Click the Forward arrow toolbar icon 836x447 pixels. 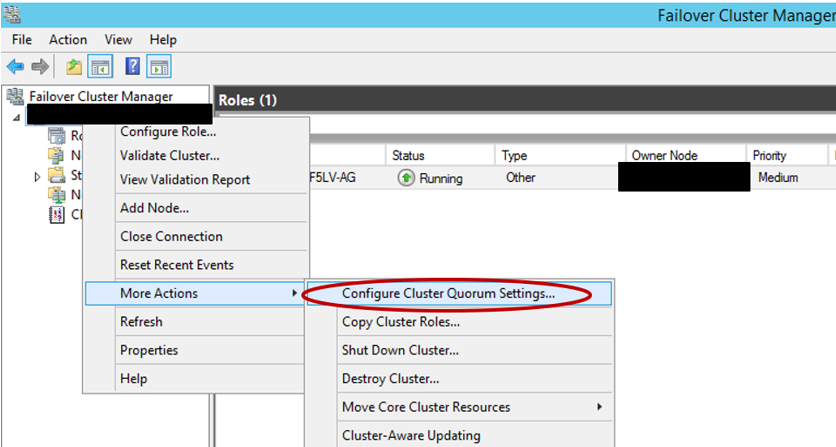pos(40,67)
